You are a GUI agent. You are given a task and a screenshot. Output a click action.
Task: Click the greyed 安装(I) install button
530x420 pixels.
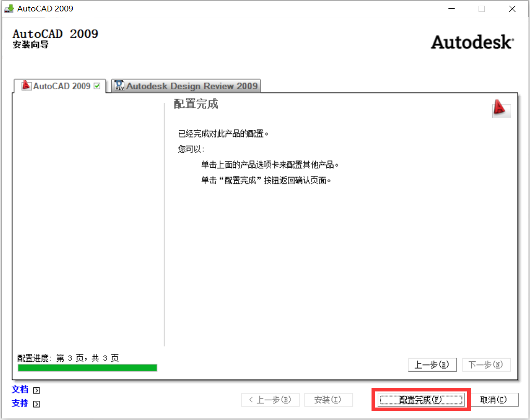click(328, 400)
